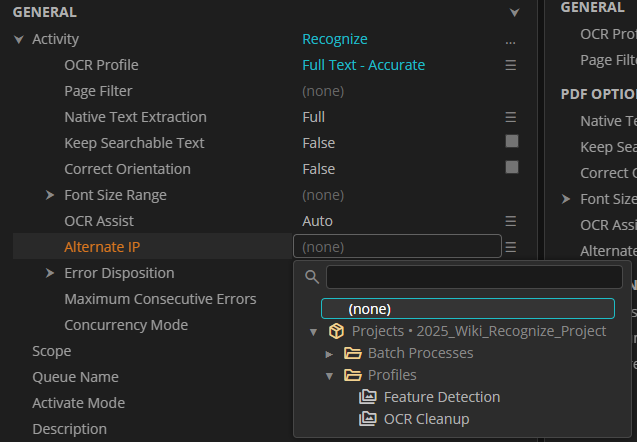Click the Projects cube icon

tap(337, 331)
